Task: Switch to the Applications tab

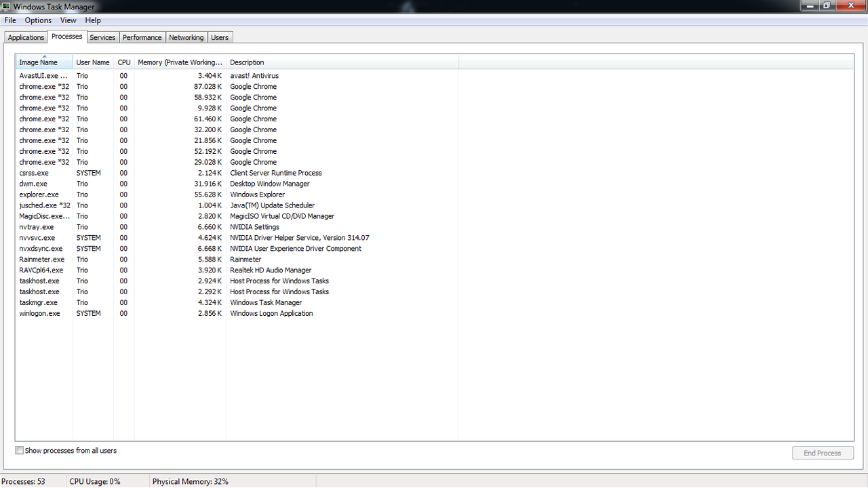Action: point(26,37)
